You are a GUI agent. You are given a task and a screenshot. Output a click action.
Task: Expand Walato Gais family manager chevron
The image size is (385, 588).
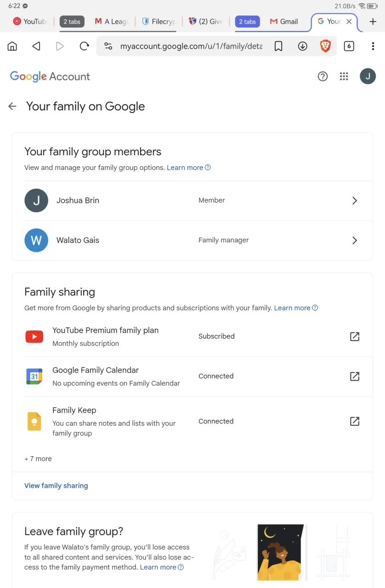tap(355, 240)
